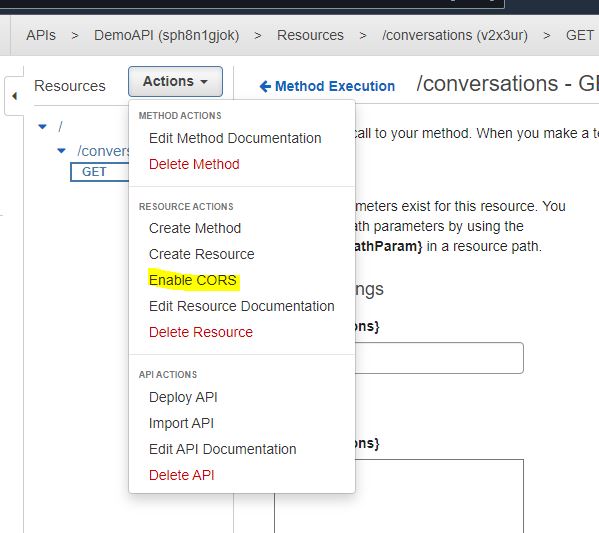Choose Edit Resource Documentation

click(241, 306)
